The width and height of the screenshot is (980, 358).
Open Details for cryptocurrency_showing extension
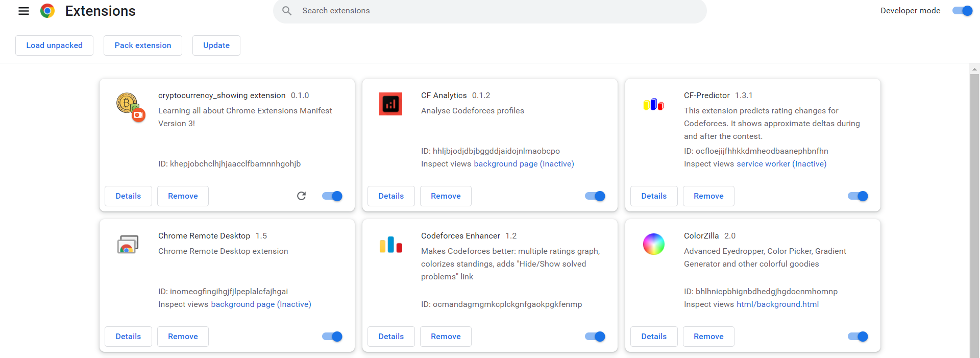pos(128,196)
